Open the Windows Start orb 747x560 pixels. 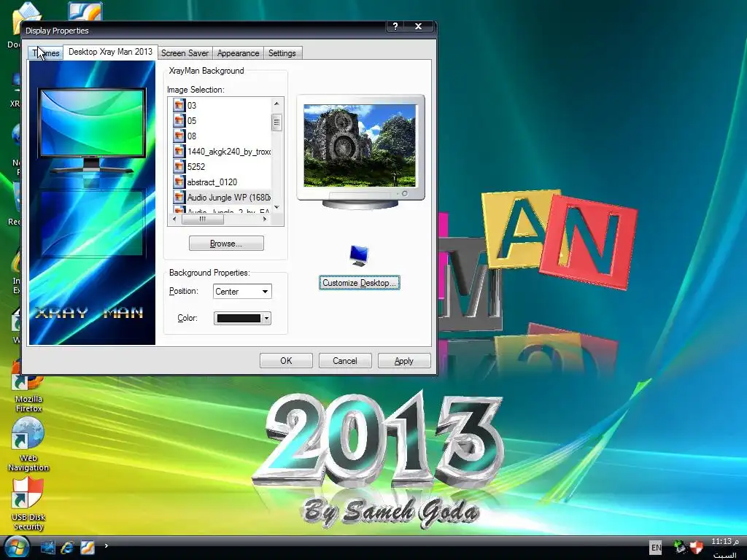point(16,547)
